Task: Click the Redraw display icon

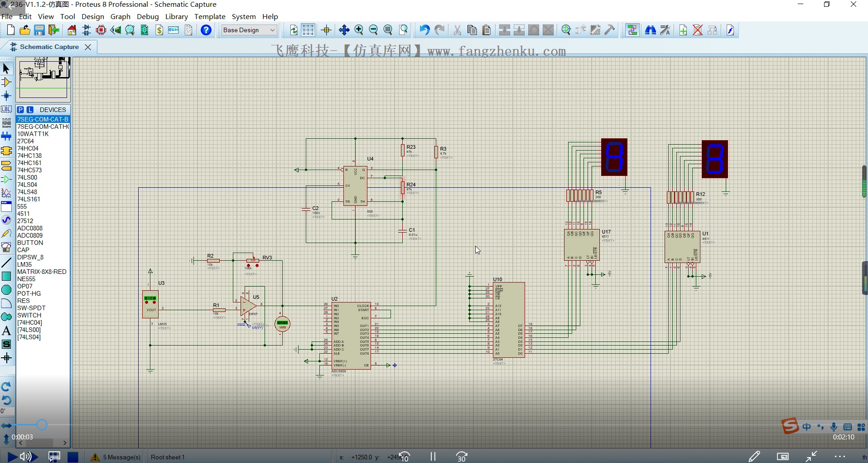Action: [294, 30]
